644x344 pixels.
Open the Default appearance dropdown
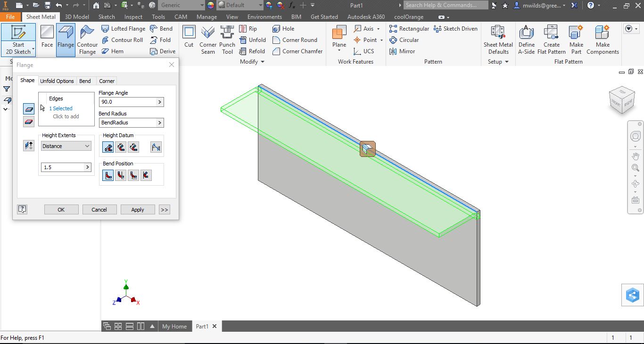tap(240, 5)
